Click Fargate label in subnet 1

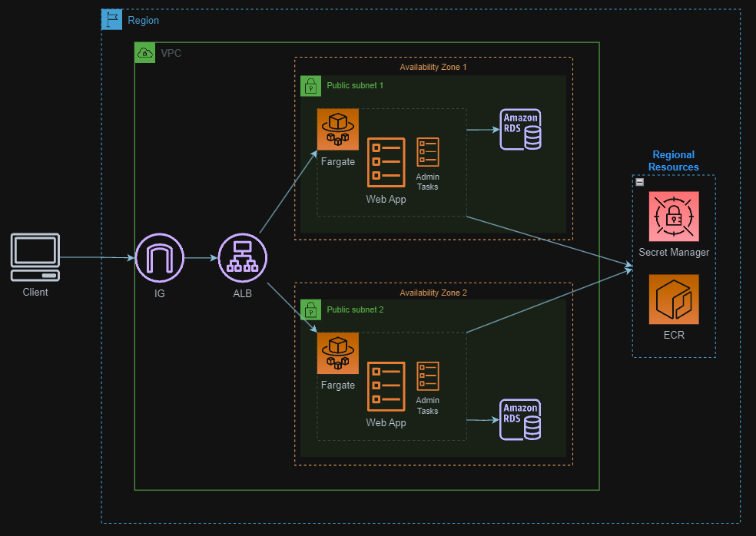tap(338, 161)
